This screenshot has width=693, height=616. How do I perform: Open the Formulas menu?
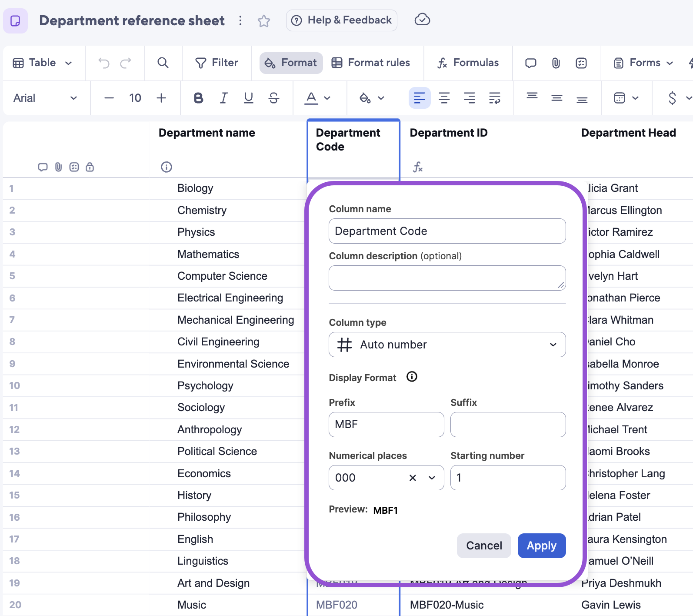[468, 63]
